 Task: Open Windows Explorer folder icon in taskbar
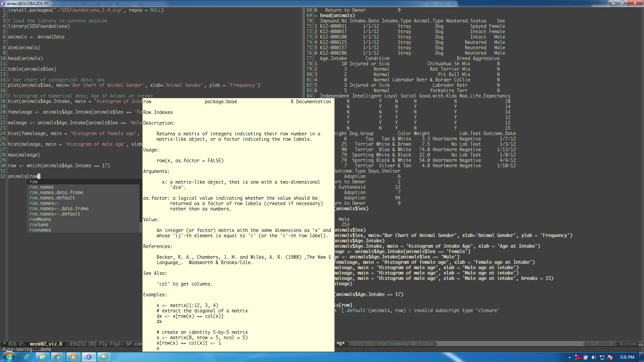point(43,357)
